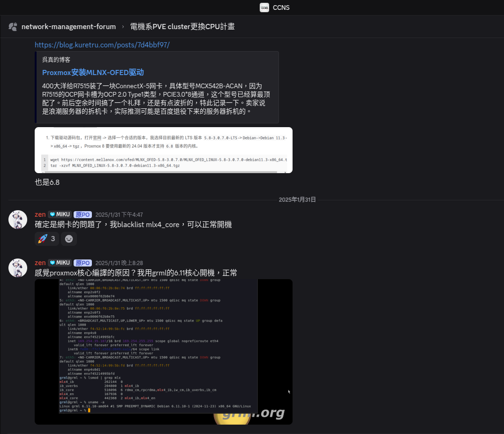This screenshot has width=504, height=434.
Task: Click the 原PO badge on the 下午4:47 message
Action: tap(83, 214)
